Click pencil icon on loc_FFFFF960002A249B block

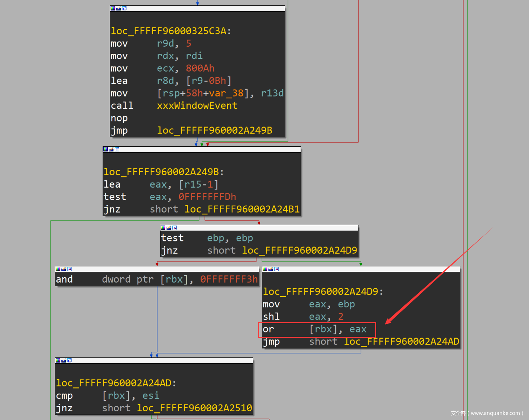coord(111,149)
